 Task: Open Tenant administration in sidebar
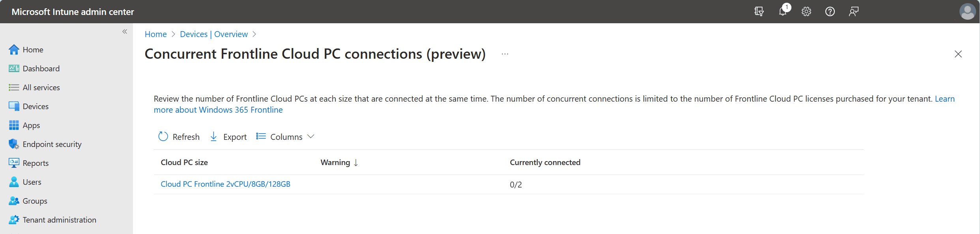[59, 220]
